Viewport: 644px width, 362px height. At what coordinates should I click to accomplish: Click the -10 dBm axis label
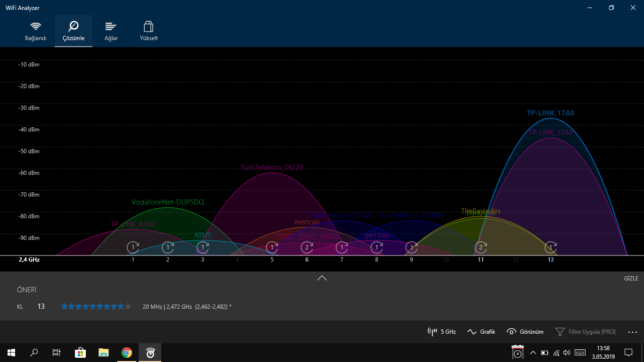(29, 65)
